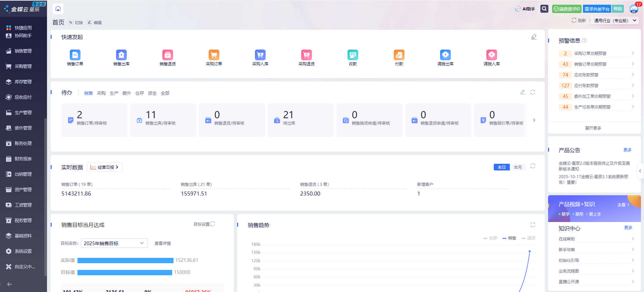Refresh the 待办 panel

coord(533,92)
